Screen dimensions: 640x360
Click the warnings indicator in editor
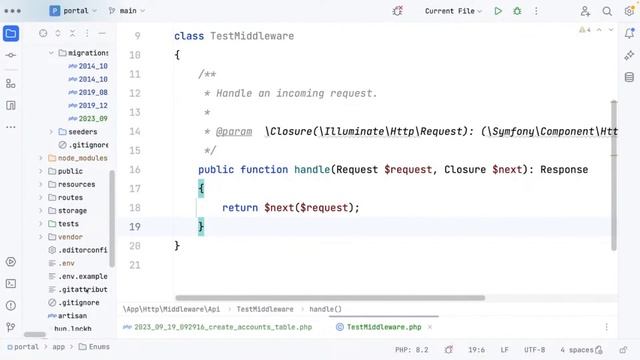click(585, 30)
